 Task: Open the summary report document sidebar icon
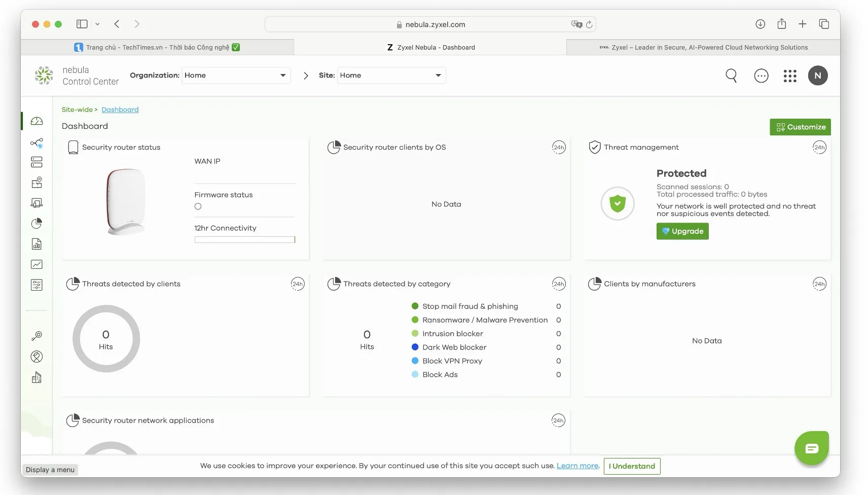click(x=37, y=244)
